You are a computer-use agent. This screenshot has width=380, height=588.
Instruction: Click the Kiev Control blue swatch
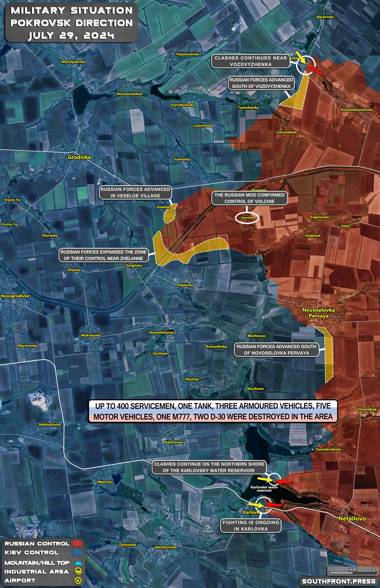coord(77,552)
